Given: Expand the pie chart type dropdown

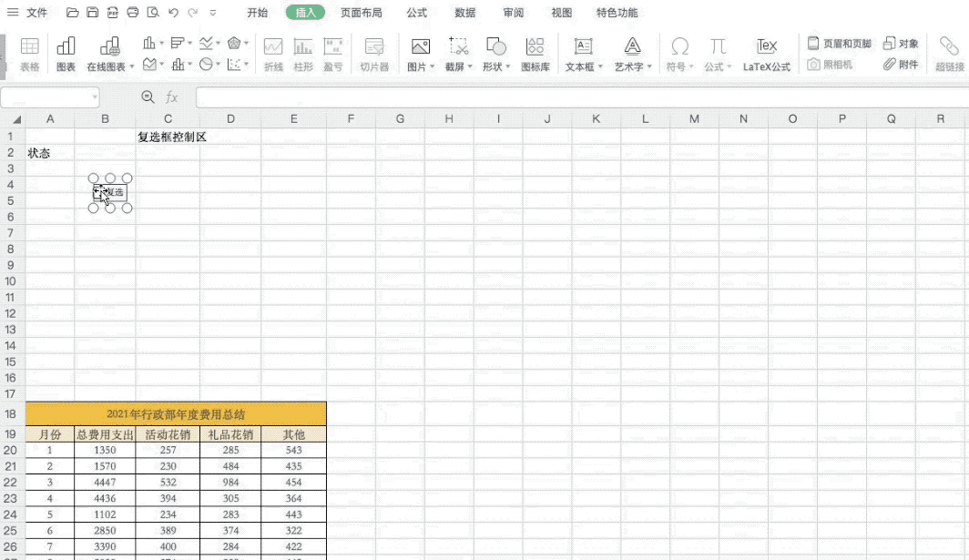Looking at the screenshot, I should (x=219, y=65).
